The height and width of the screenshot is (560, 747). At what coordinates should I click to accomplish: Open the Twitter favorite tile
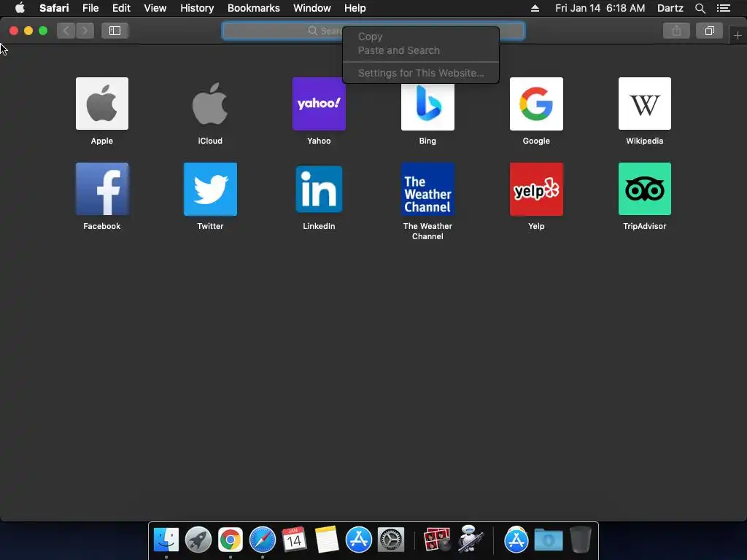pos(210,189)
